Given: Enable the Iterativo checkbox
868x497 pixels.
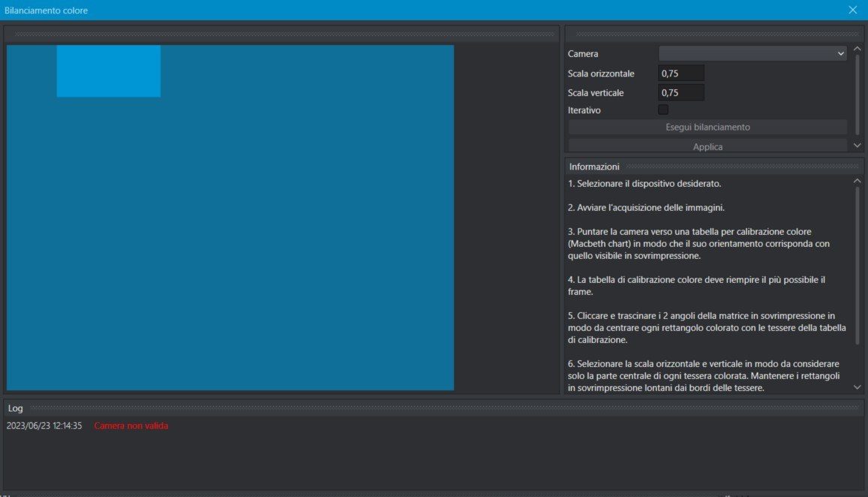Looking at the screenshot, I should [x=663, y=110].
